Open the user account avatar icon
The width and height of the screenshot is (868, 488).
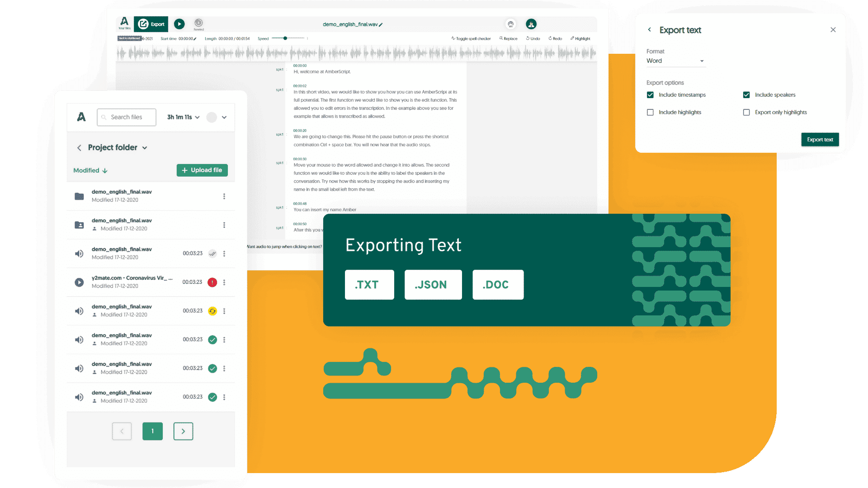pyautogui.click(x=531, y=24)
